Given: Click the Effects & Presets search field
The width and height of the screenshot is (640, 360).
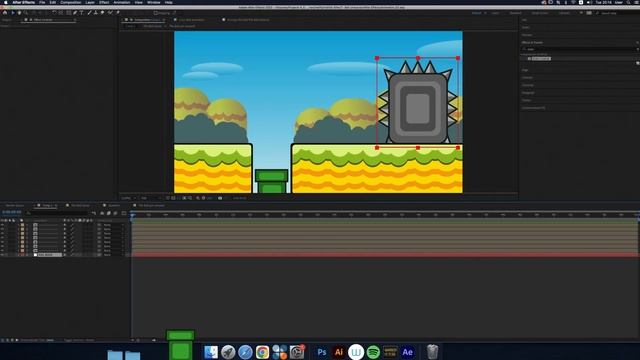Looking at the screenshot, I should tap(580, 49).
